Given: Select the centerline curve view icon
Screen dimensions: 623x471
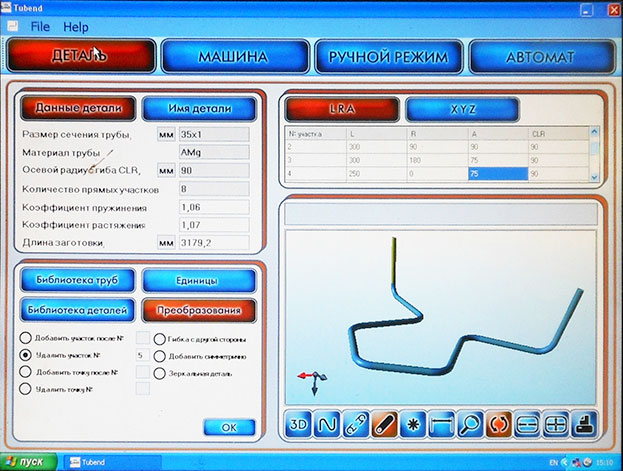Looking at the screenshot, I should pos(327,424).
